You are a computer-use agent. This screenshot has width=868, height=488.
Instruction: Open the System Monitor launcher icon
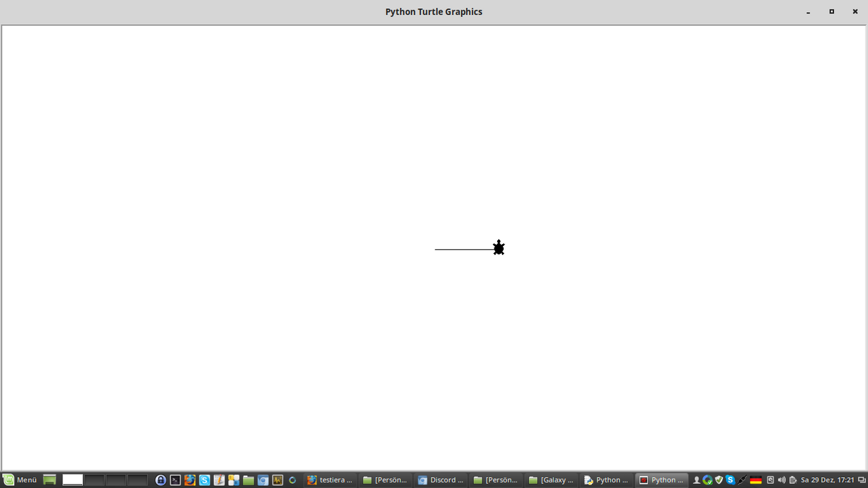277,480
